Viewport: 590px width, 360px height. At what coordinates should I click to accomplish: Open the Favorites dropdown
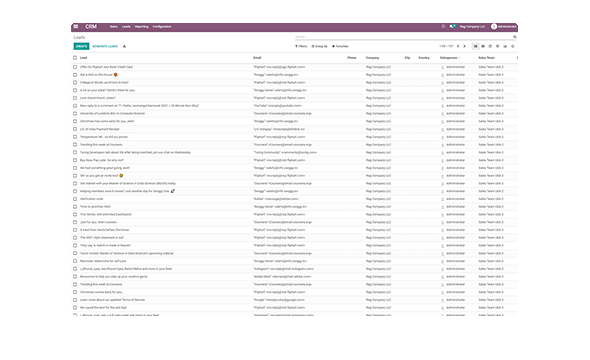click(340, 46)
